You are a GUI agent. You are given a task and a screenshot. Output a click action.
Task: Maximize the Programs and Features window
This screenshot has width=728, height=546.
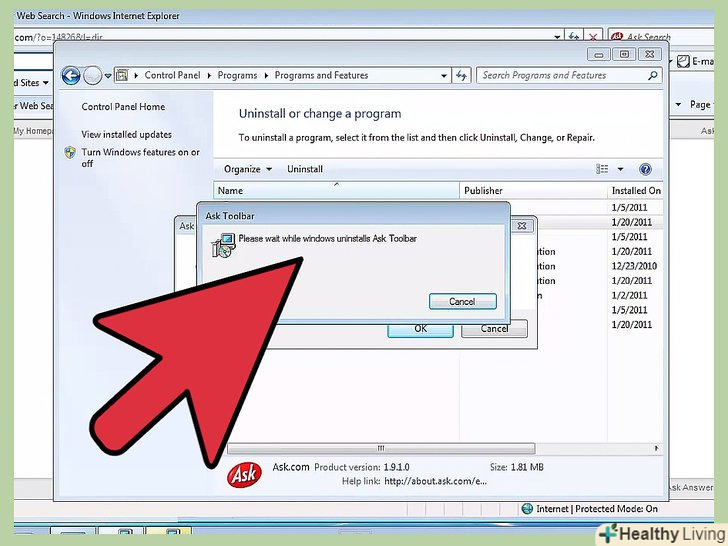tap(624, 54)
